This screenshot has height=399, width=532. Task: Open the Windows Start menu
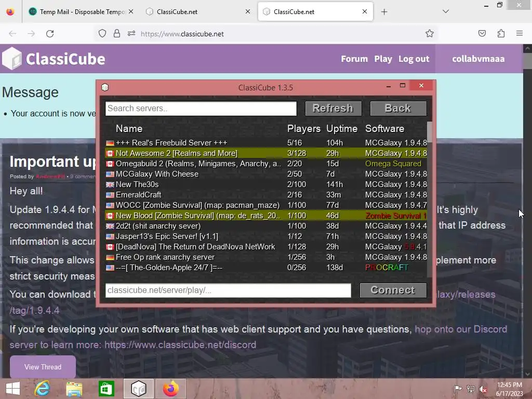tap(12, 389)
